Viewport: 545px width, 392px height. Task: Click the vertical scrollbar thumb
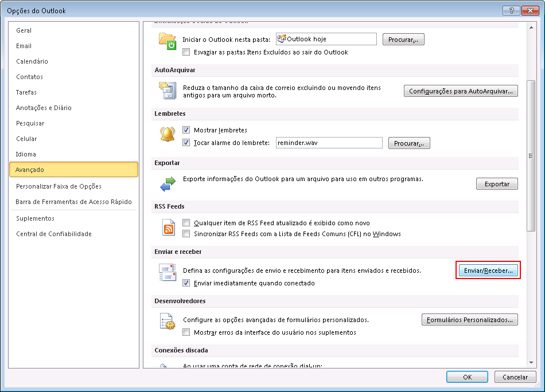pyautogui.click(x=531, y=155)
